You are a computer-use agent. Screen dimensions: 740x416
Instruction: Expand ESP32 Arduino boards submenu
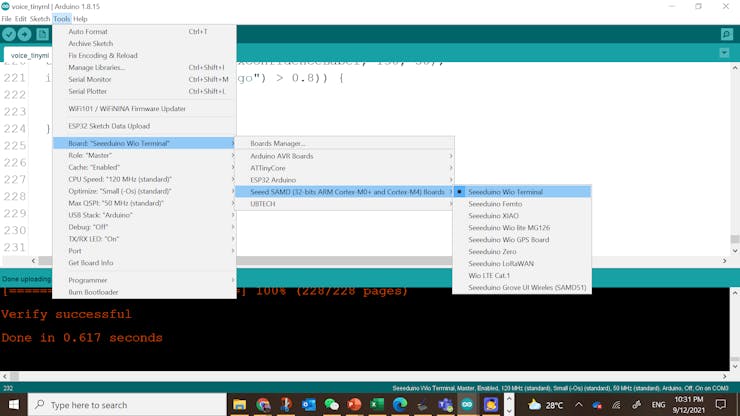click(345, 180)
